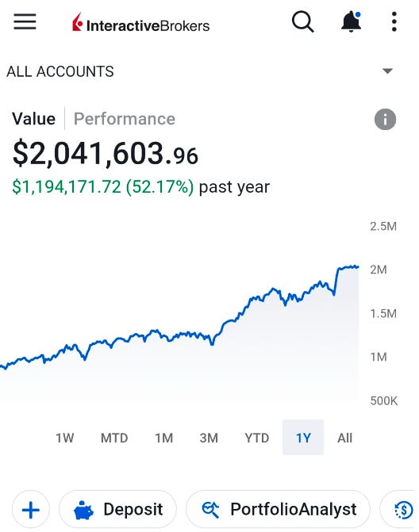The image size is (419, 532).
Task: Tap the Deposit button
Action: pos(117,510)
